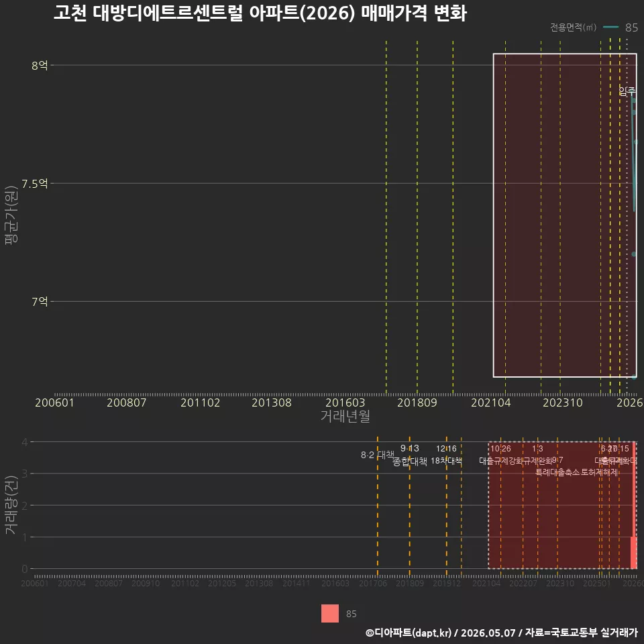Click the '거래년월' x-axis title
Screen dimensions: 644x644
(x=345, y=416)
